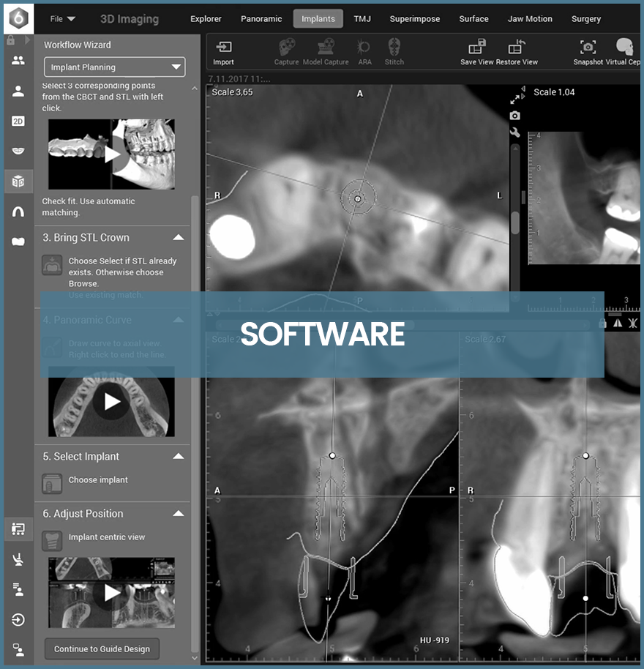Click the slice slider up arrow beside axial view
Viewport: 644px width, 669px height.
(x=515, y=149)
